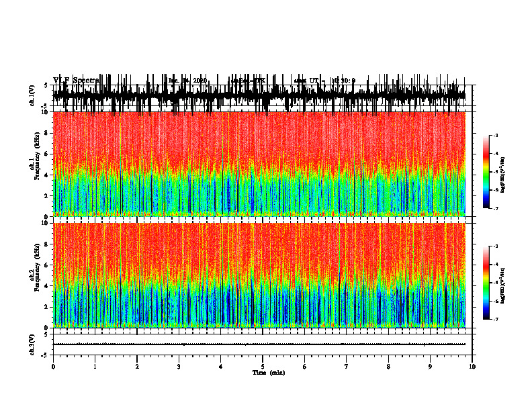Click the 'ch.1(V)' waveform axis label

click(x=32, y=95)
